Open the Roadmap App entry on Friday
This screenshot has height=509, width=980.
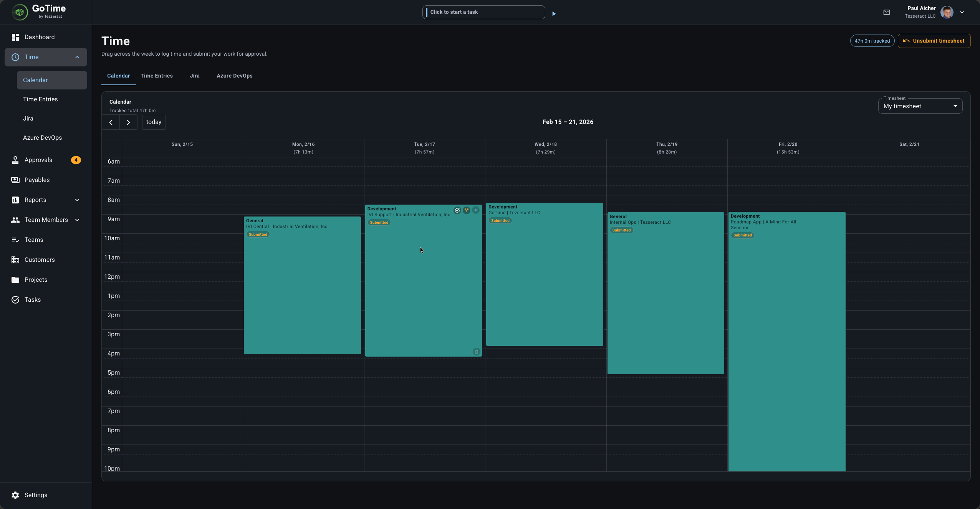(x=787, y=342)
